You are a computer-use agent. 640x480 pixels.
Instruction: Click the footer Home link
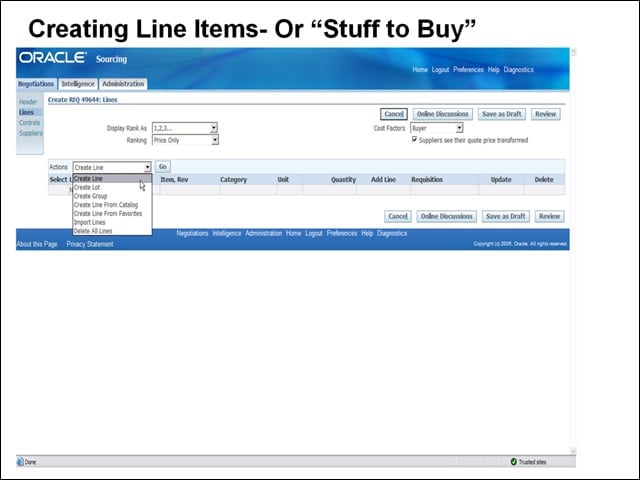(293, 233)
